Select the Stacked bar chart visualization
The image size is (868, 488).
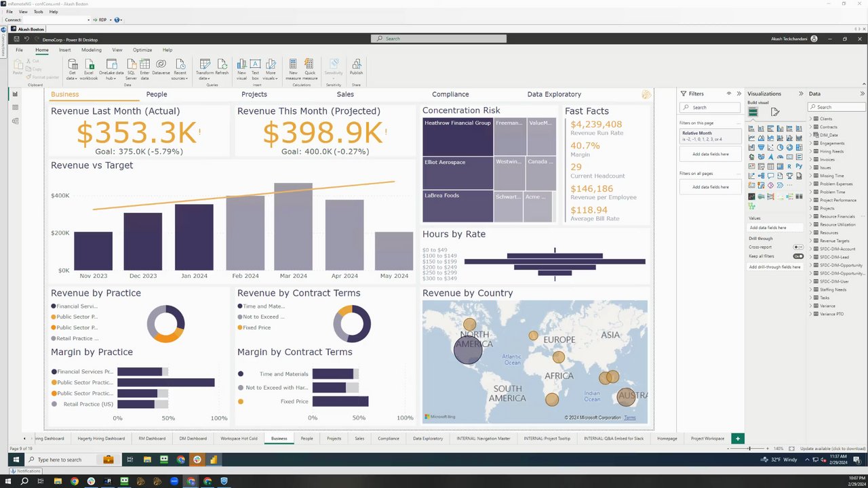click(x=752, y=128)
